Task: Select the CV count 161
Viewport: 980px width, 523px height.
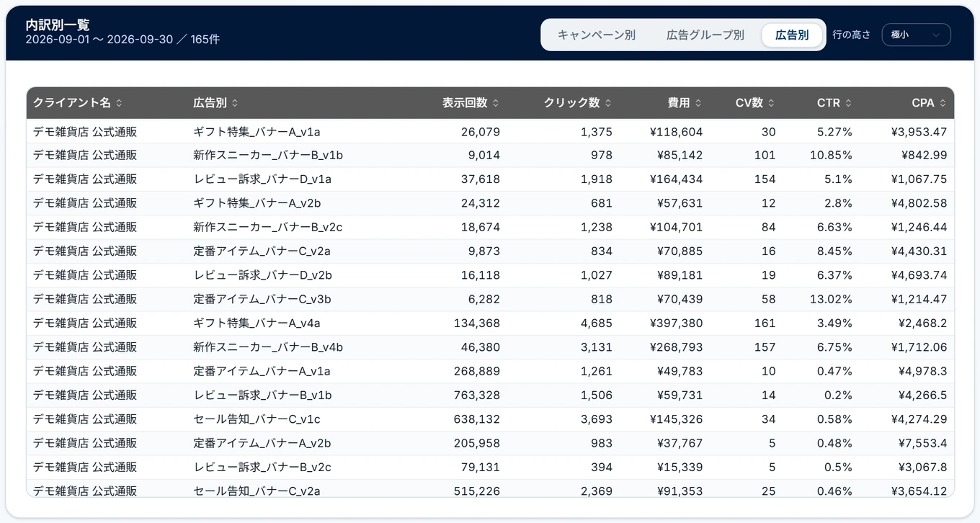Action: click(765, 323)
